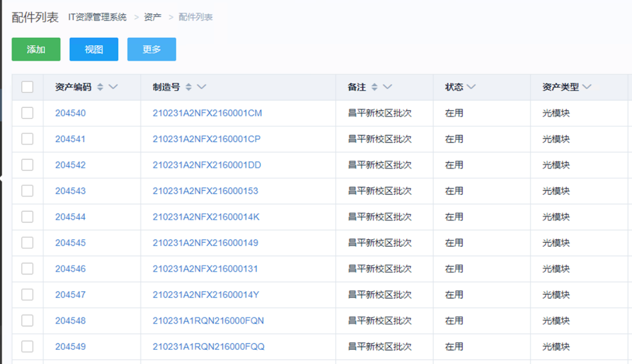Open serial 210231A2NFX2160001CP
The image size is (632, 364).
(x=207, y=139)
